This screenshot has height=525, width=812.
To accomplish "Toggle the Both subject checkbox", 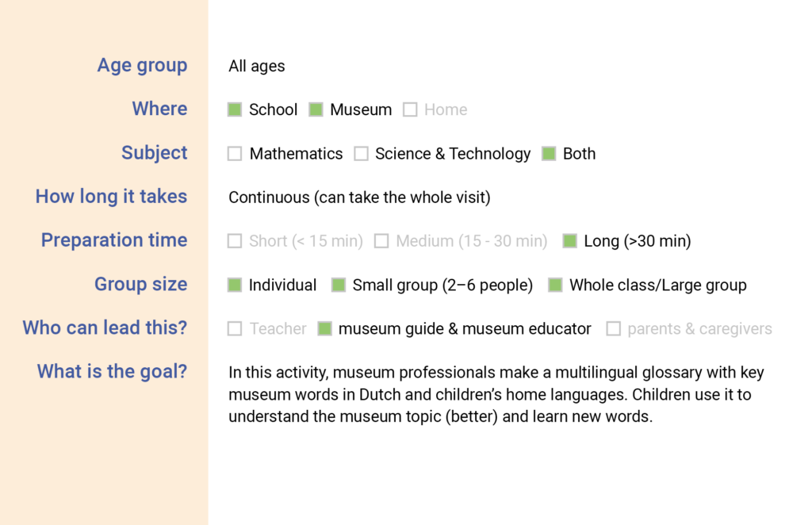I will 549,154.
